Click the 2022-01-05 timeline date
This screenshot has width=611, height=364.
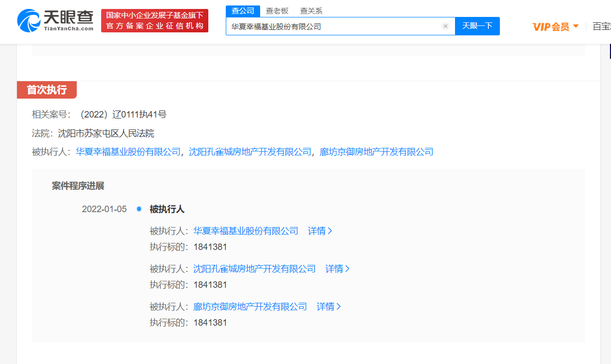(x=104, y=209)
